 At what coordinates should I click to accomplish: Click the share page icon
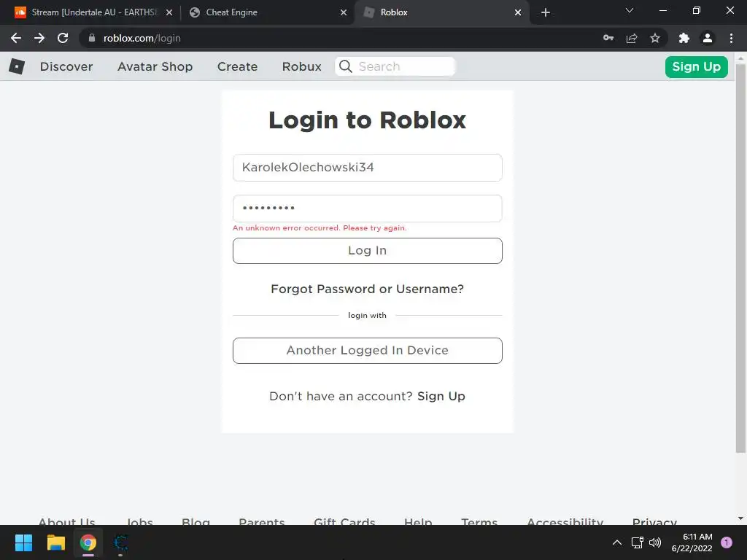click(x=632, y=38)
